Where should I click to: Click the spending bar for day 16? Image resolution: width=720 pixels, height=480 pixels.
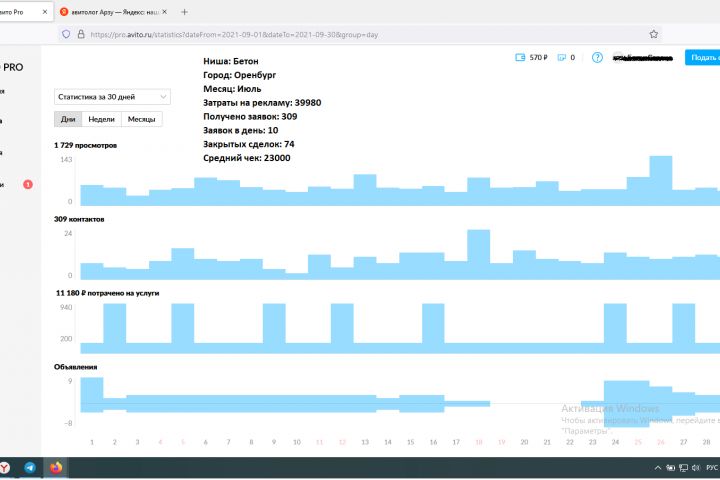pyautogui.click(x=433, y=328)
